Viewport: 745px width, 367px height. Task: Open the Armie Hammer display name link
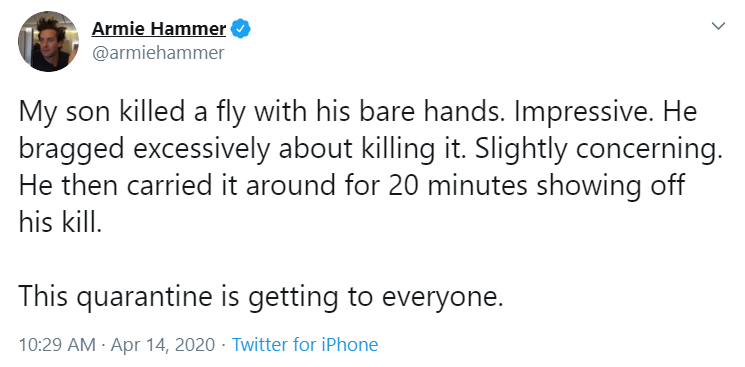[x=159, y=29]
